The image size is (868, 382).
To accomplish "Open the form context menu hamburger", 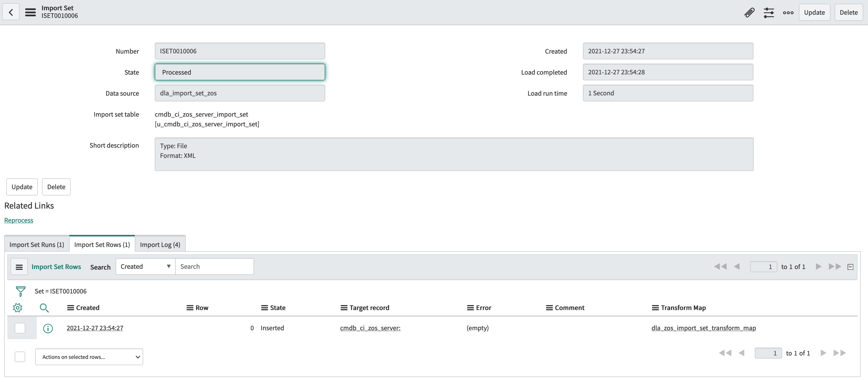I will coord(30,12).
